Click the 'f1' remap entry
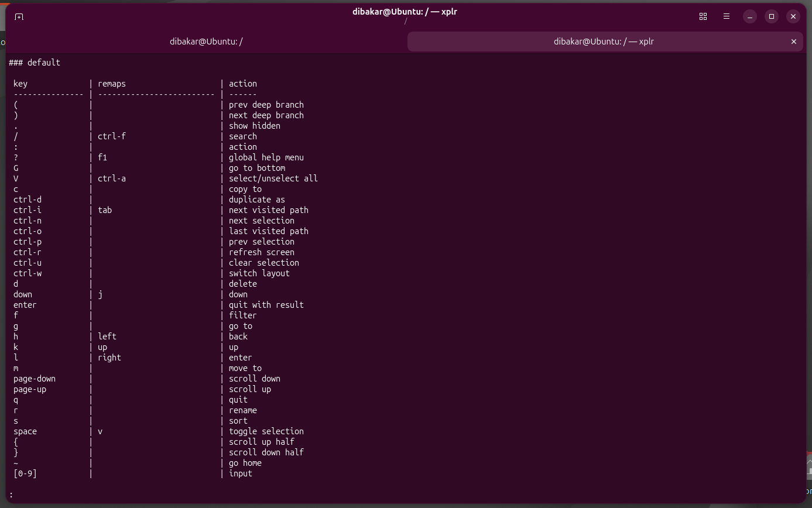Screen dimensions: 812x508 click(102, 157)
